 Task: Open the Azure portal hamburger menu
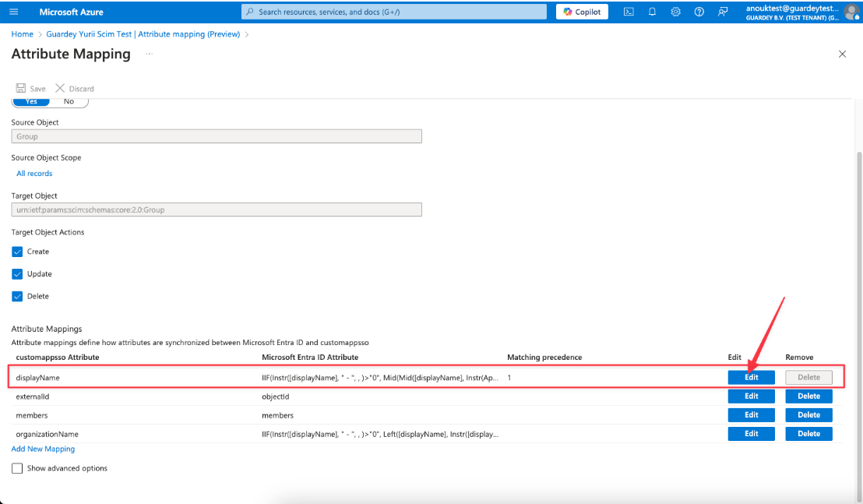[14, 12]
